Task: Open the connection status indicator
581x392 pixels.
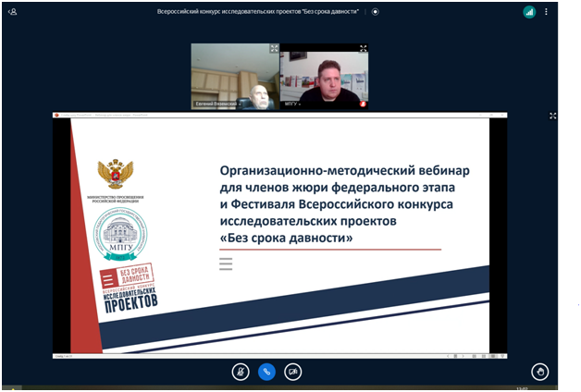Action: (x=529, y=12)
